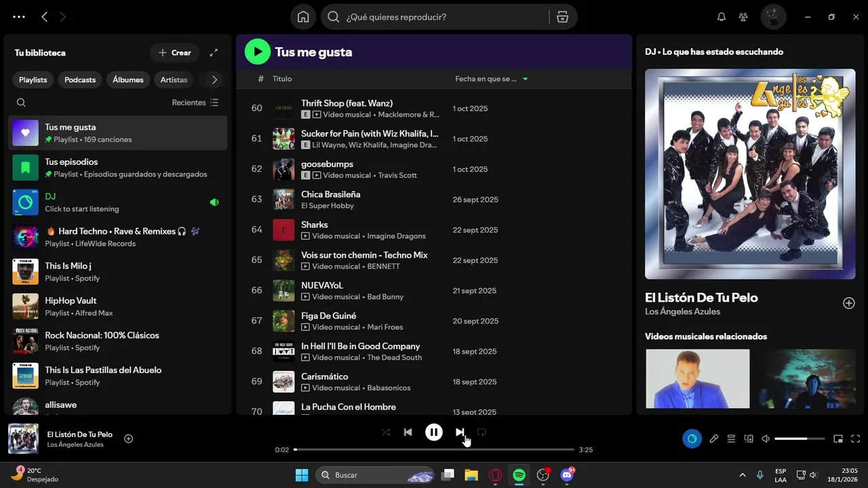This screenshot has width=868, height=488.
Task: Show more library filters with right chevron
Action: point(214,79)
